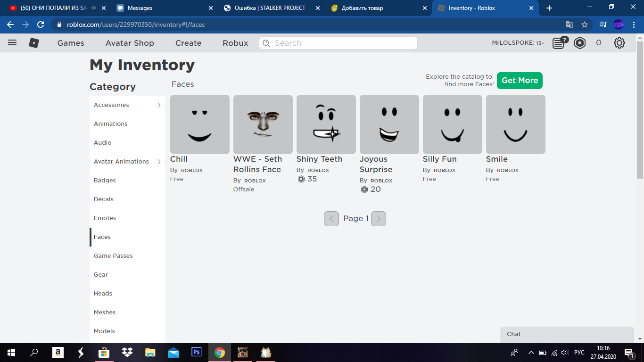Expand the Avatar Animations category
644x362 pixels.
click(159, 162)
